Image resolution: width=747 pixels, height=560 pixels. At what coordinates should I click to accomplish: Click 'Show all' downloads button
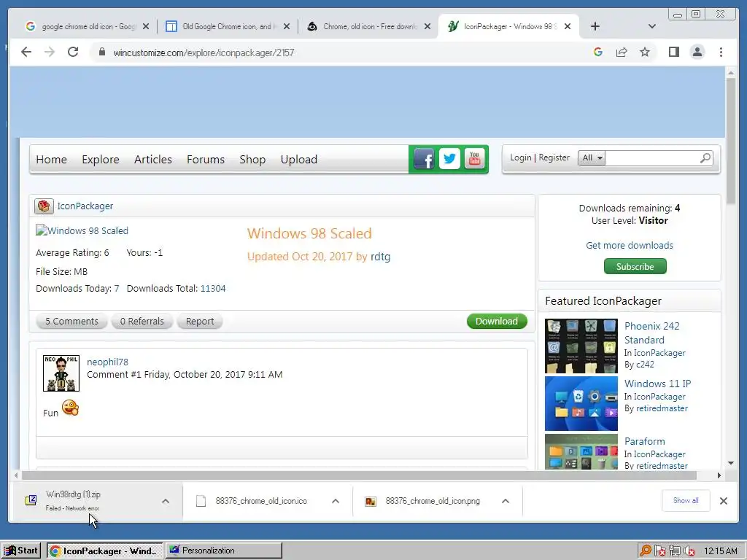coord(686,501)
